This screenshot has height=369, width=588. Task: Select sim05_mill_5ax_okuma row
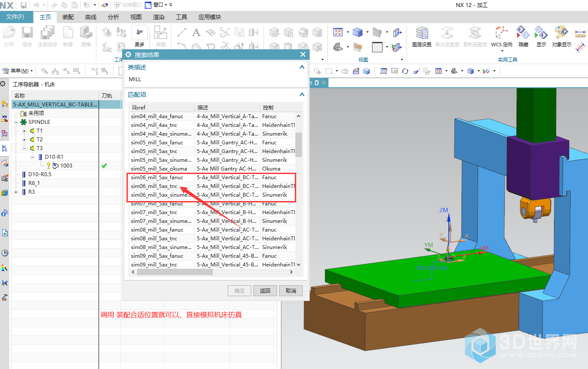(212, 169)
